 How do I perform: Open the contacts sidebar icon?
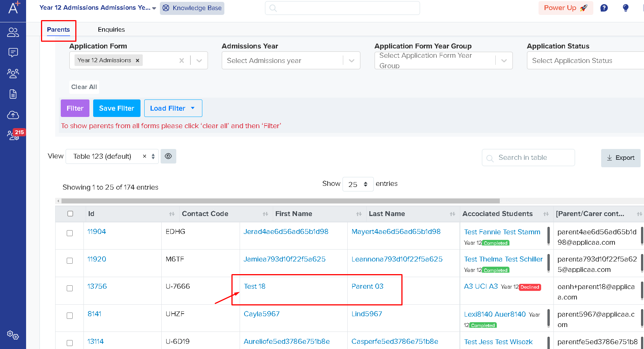tap(13, 32)
